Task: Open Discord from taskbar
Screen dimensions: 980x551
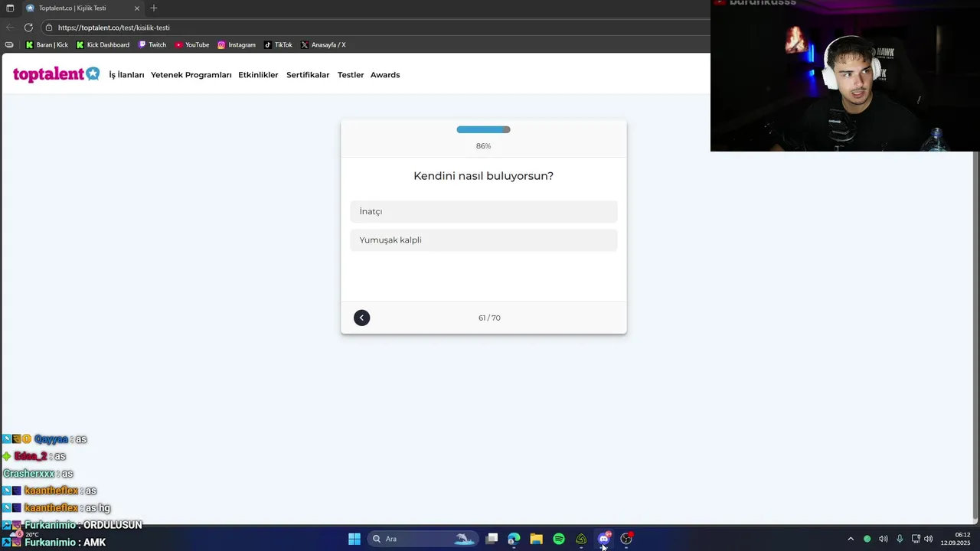Action: pyautogui.click(x=604, y=539)
